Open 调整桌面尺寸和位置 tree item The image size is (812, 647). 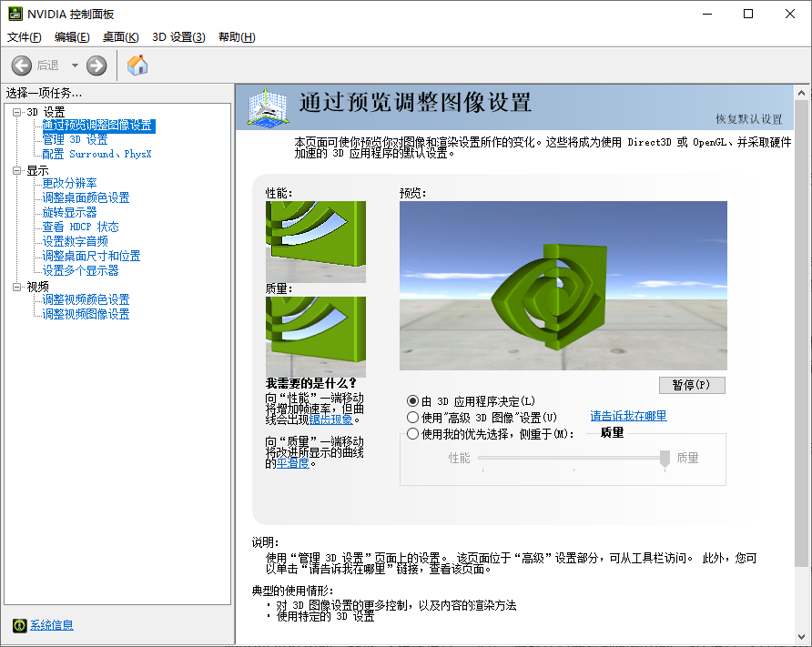pos(91,256)
